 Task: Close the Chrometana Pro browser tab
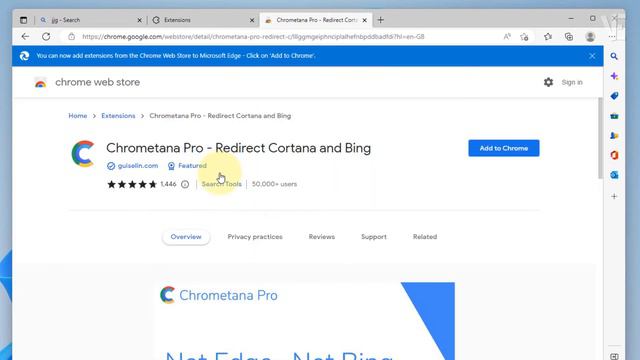click(x=364, y=20)
